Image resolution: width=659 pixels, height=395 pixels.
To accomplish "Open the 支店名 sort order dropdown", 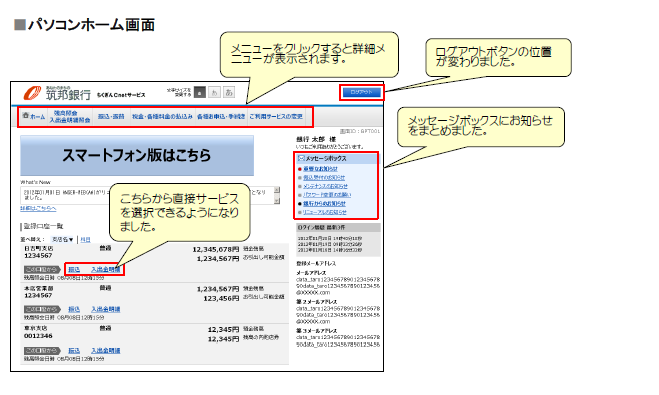I will pos(63,240).
